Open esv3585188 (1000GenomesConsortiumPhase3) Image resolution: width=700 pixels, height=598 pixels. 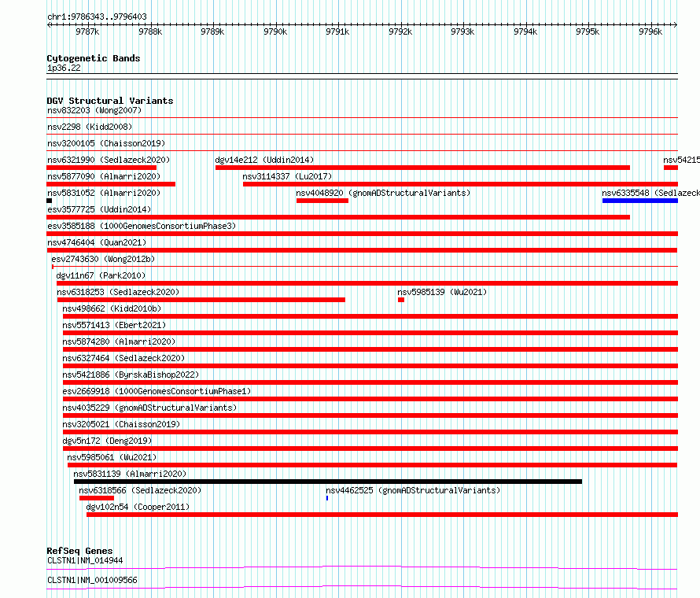click(142, 226)
